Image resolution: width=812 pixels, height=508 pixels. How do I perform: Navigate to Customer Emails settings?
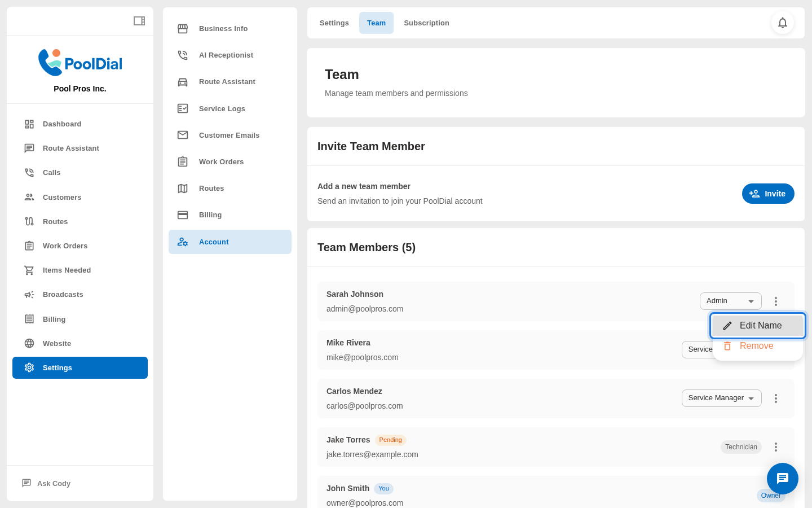(229, 135)
